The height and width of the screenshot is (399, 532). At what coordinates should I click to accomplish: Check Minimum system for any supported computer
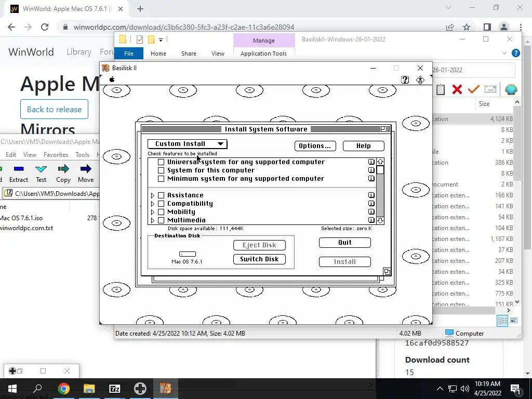(161, 179)
